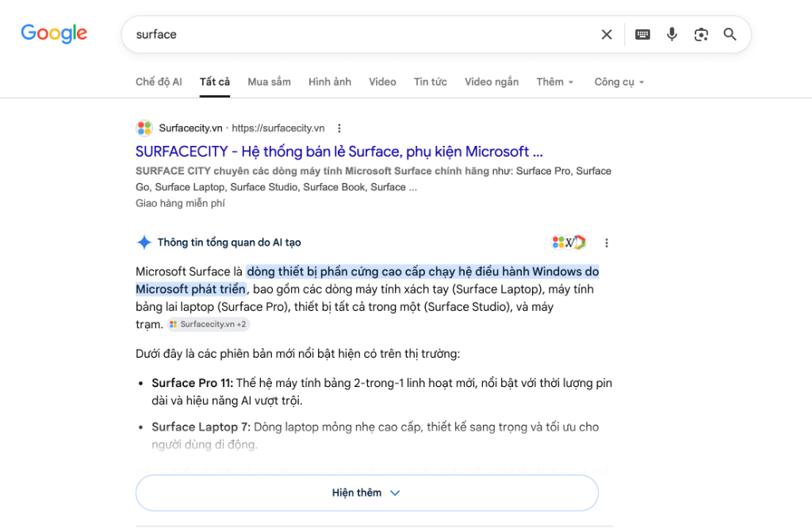The width and height of the screenshot is (812, 529).
Task: Open more options for Surfacecity.vn result
Action: coord(339,128)
